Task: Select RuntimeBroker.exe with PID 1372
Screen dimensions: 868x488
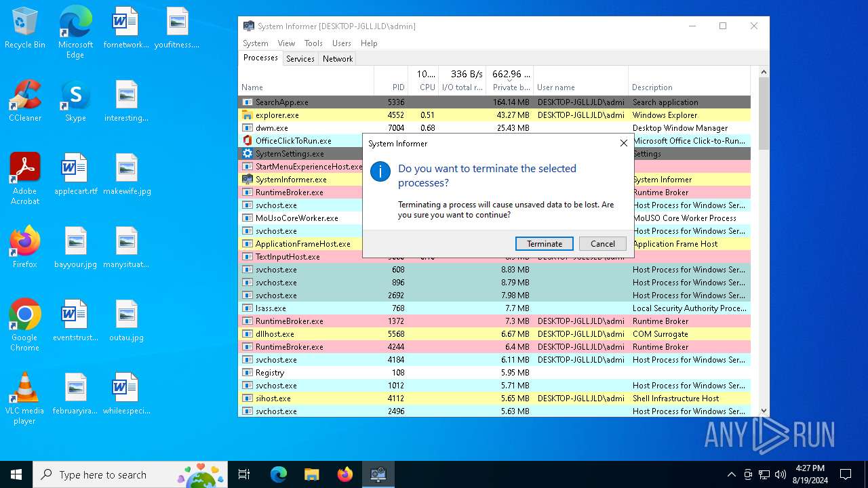Action: point(494,321)
